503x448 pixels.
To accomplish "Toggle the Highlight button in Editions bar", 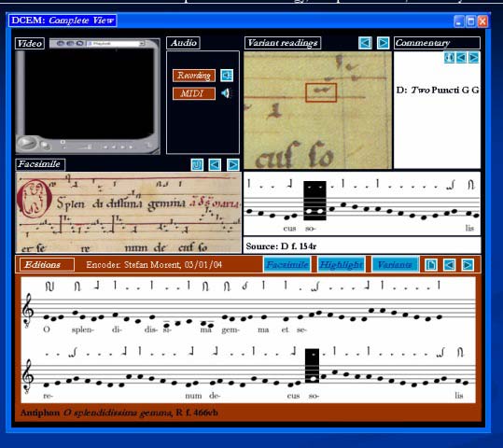I will coord(341,265).
